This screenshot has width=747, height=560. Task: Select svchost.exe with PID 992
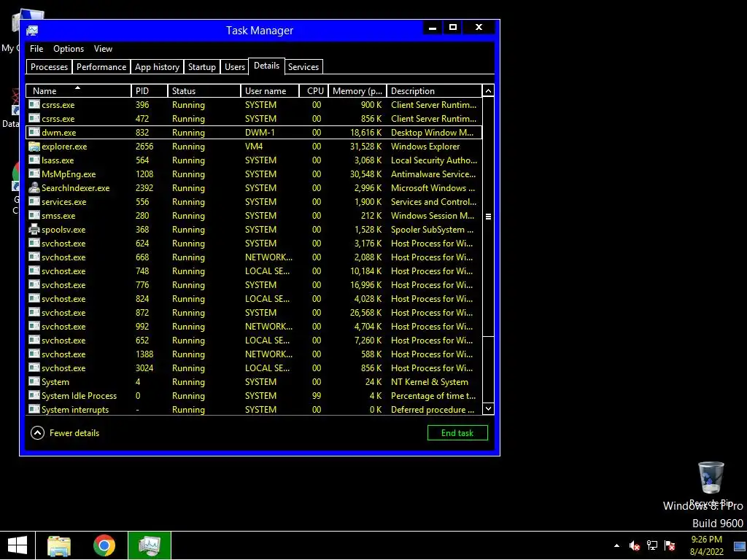[254, 326]
